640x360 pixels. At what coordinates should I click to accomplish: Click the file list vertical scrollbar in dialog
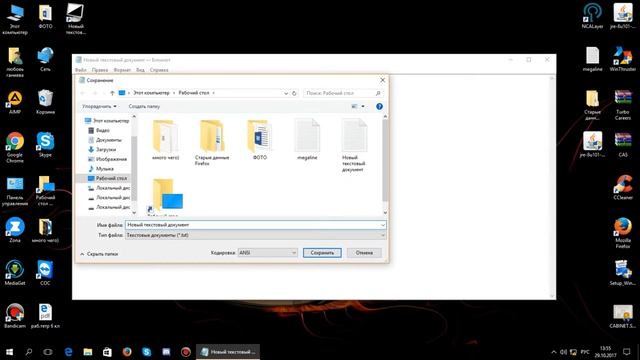[x=385, y=160]
